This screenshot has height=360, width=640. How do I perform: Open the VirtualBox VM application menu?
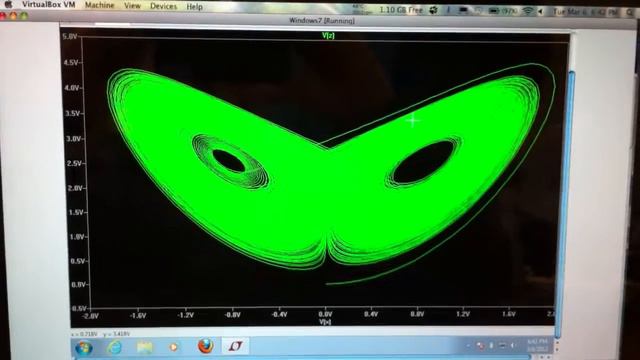(48, 5)
